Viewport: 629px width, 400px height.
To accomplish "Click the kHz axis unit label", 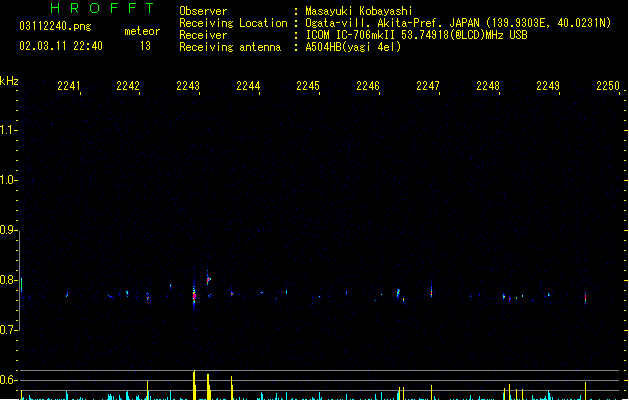I will 9,81.
